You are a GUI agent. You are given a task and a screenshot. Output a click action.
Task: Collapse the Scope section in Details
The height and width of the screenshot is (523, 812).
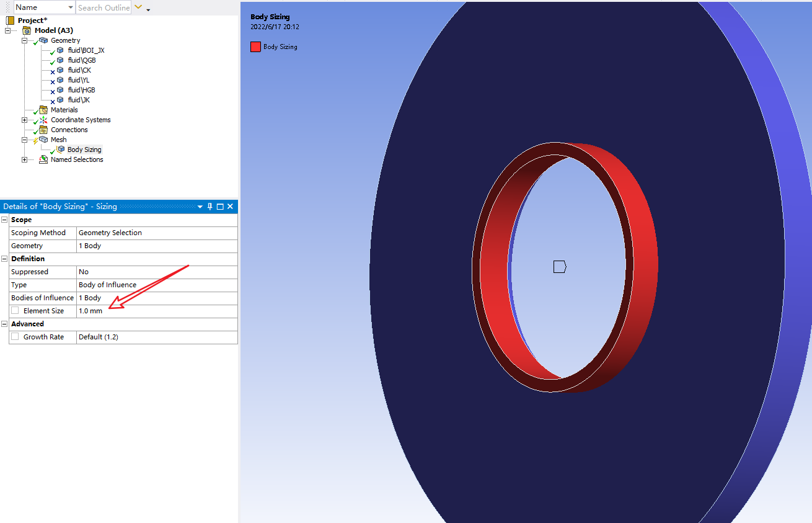[5, 220]
